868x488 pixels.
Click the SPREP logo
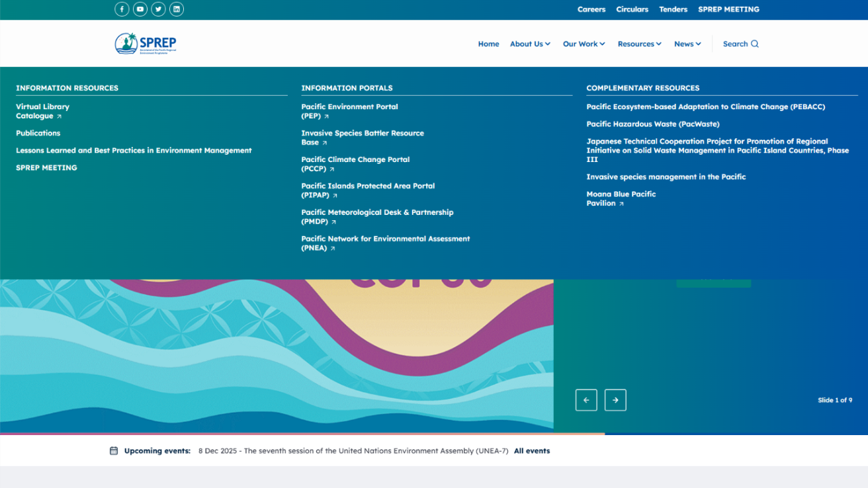146,44
